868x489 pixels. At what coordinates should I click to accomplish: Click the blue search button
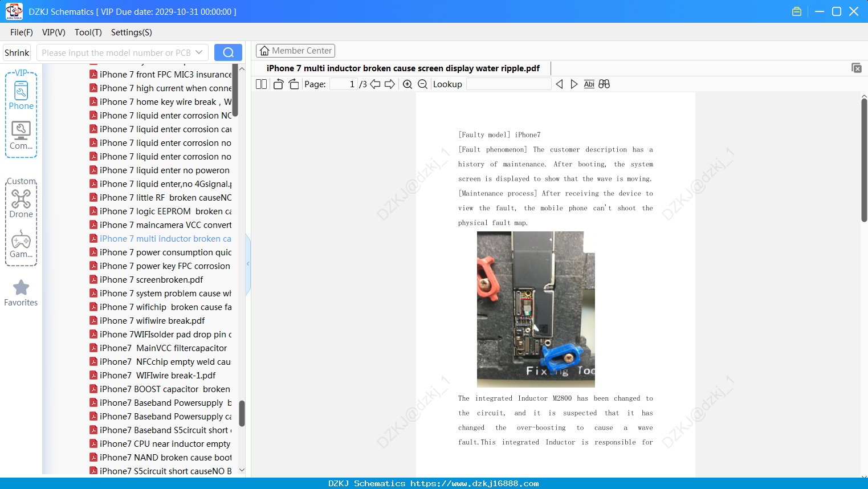pyautogui.click(x=228, y=52)
